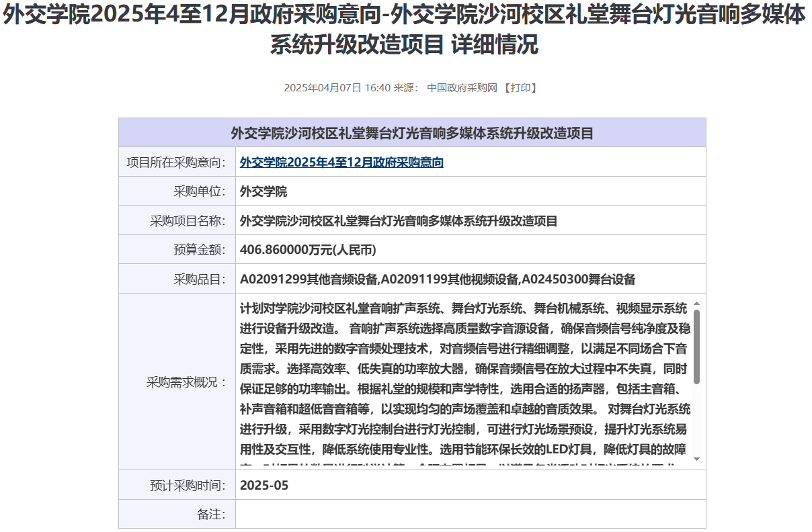Click the 项目所在采购意向 row label
812x532 pixels.
coord(177,163)
